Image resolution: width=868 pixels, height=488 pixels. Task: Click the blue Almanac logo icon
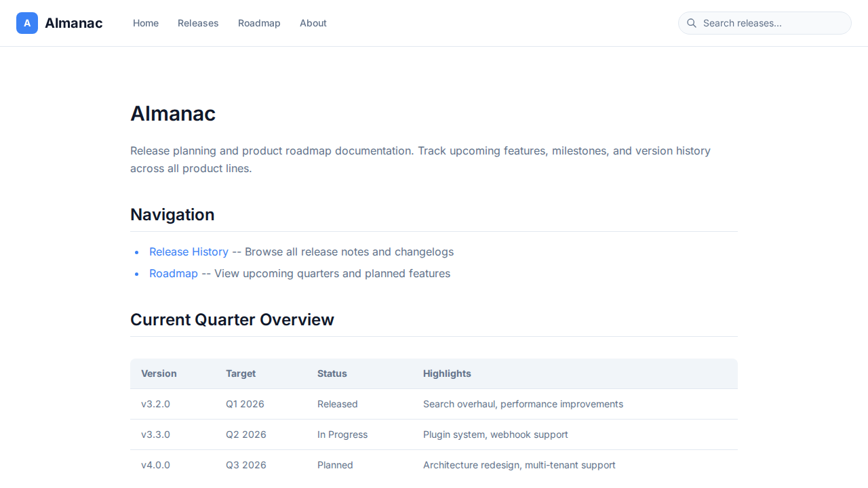pyautogui.click(x=27, y=23)
